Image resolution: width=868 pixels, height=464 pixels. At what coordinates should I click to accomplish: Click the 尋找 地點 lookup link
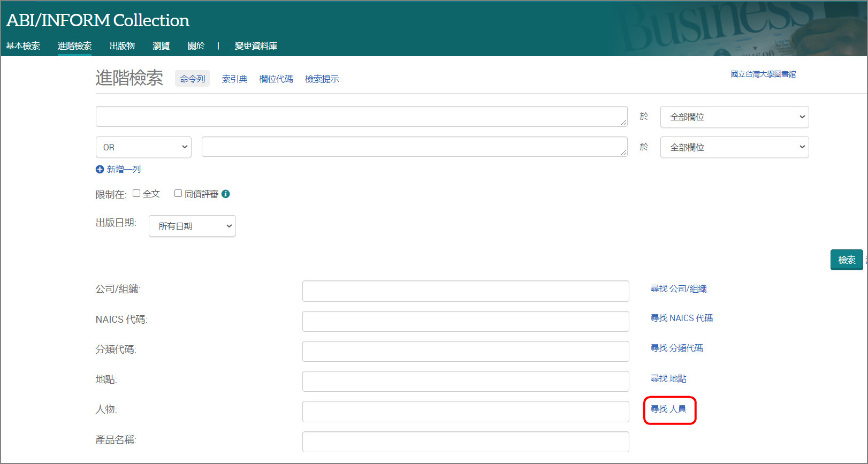pyautogui.click(x=668, y=378)
